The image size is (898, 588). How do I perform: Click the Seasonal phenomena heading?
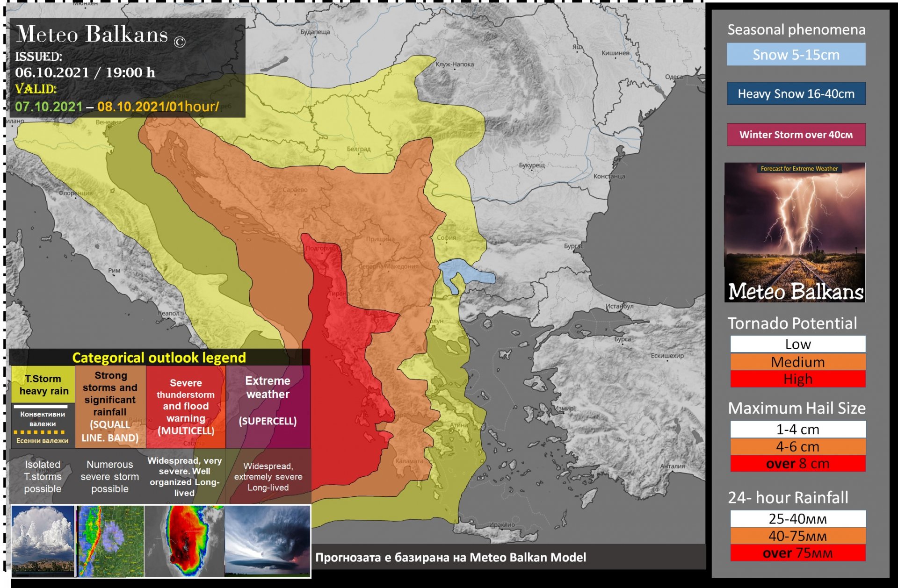point(796,30)
